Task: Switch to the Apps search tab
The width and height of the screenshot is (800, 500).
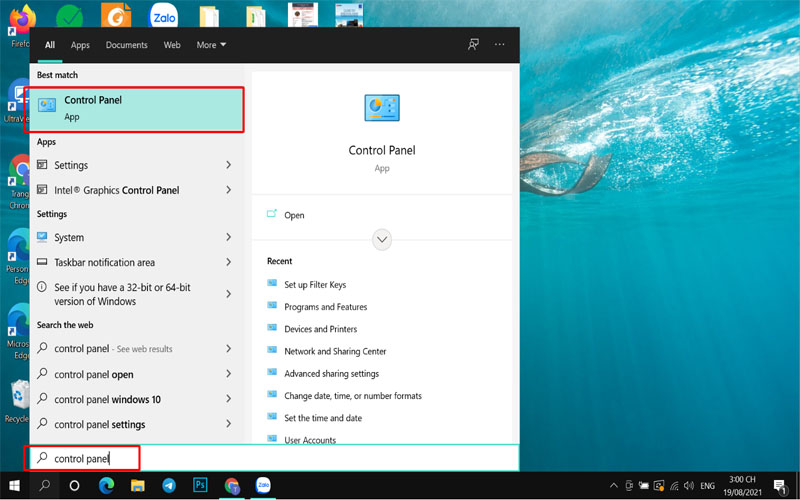Action: point(80,45)
